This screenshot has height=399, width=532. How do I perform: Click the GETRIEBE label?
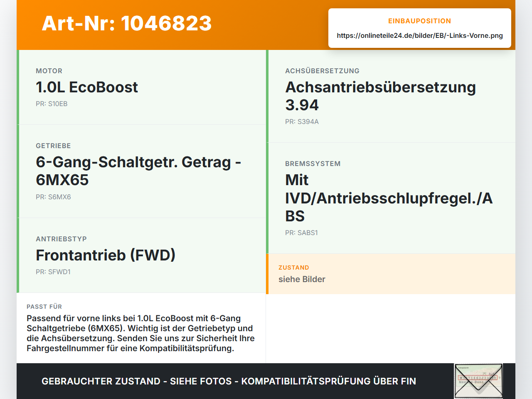point(53,146)
